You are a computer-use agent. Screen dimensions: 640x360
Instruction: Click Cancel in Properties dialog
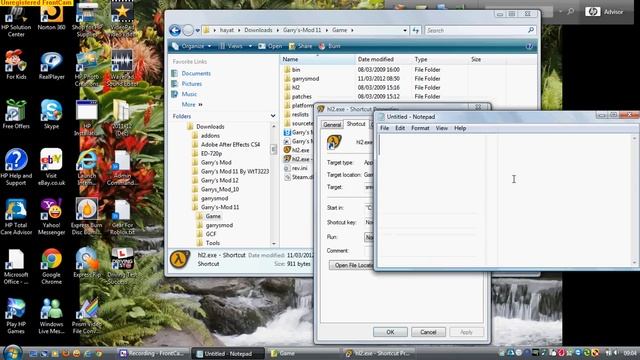(428, 332)
